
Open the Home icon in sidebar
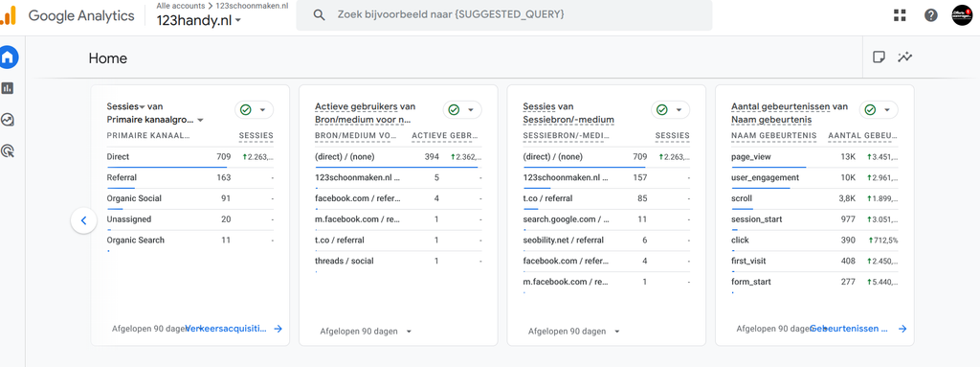pos(8,57)
